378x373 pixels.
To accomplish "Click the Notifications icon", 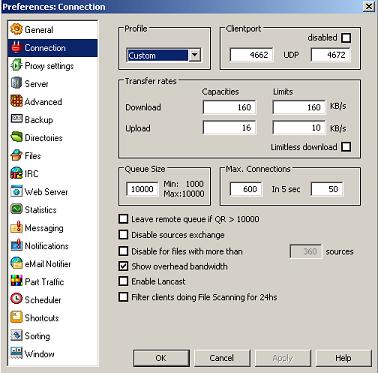I will click(16, 245).
